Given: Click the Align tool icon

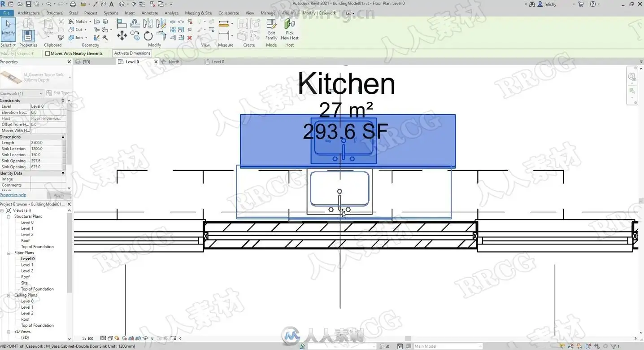Looking at the screenshot, I should (122, 23).
